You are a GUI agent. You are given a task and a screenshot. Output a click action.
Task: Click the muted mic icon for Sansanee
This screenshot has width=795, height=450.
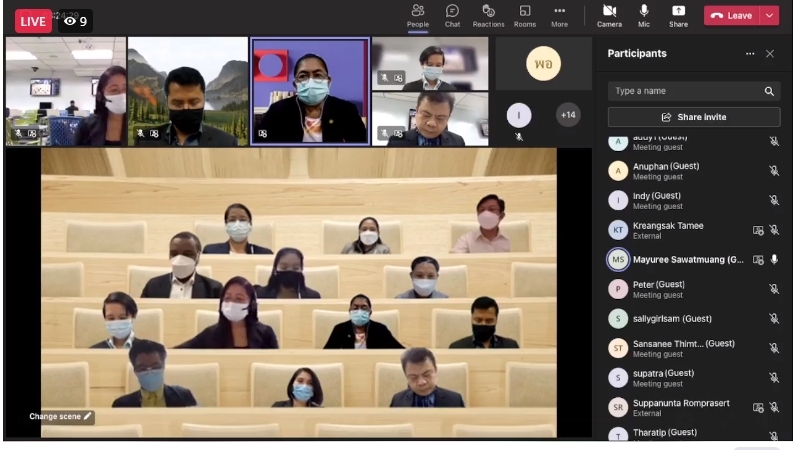click(x=774, y=348)
